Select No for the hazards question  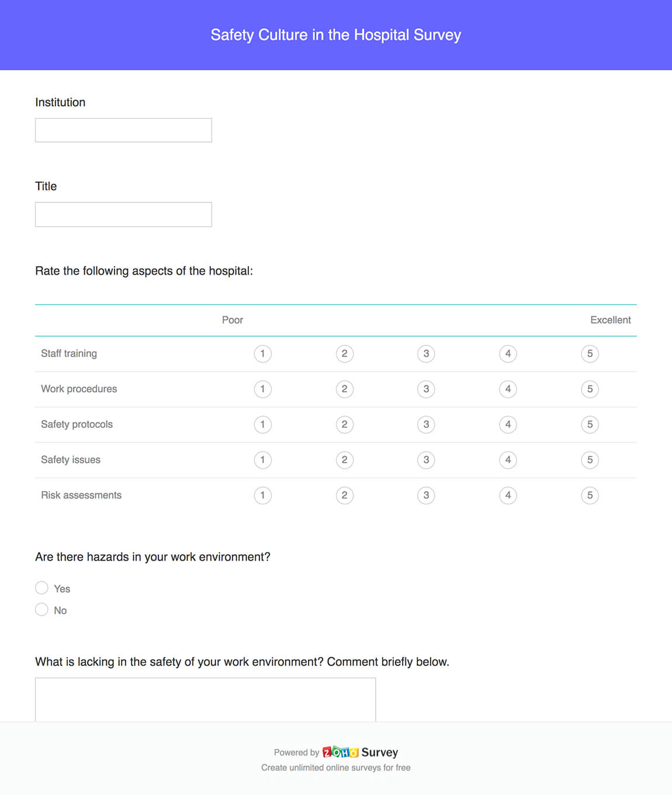coord(41,610)
